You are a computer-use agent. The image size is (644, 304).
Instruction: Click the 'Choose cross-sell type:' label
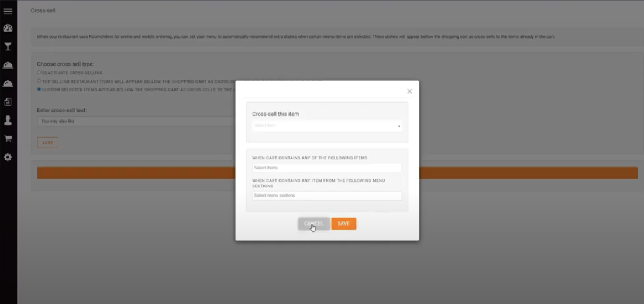pos(66,64)
